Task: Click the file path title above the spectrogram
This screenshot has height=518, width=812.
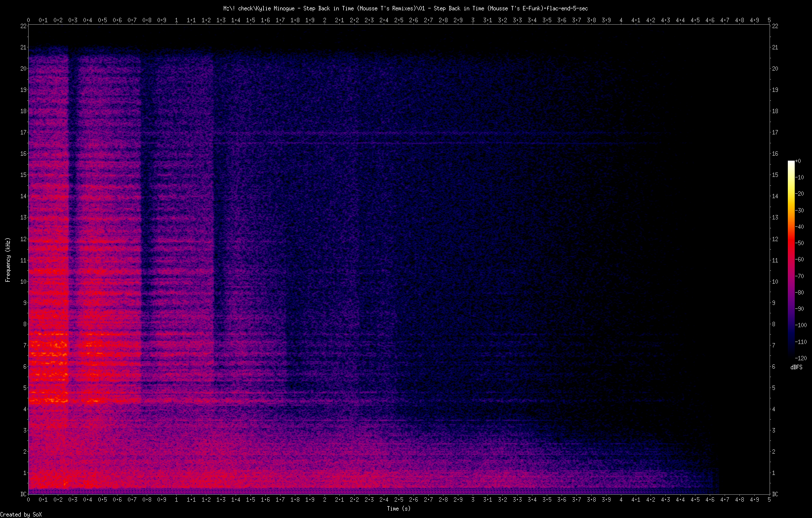Action: (x=406, y=8)
